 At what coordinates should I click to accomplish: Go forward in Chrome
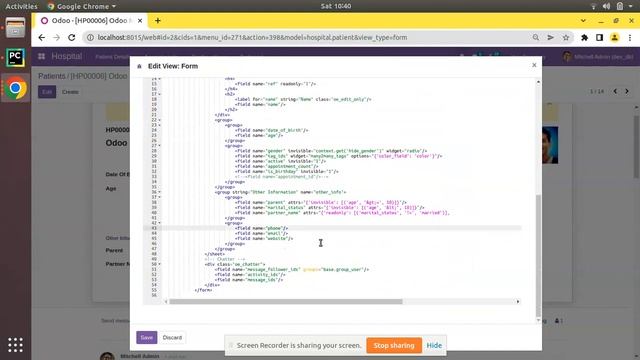pos(56,37)
